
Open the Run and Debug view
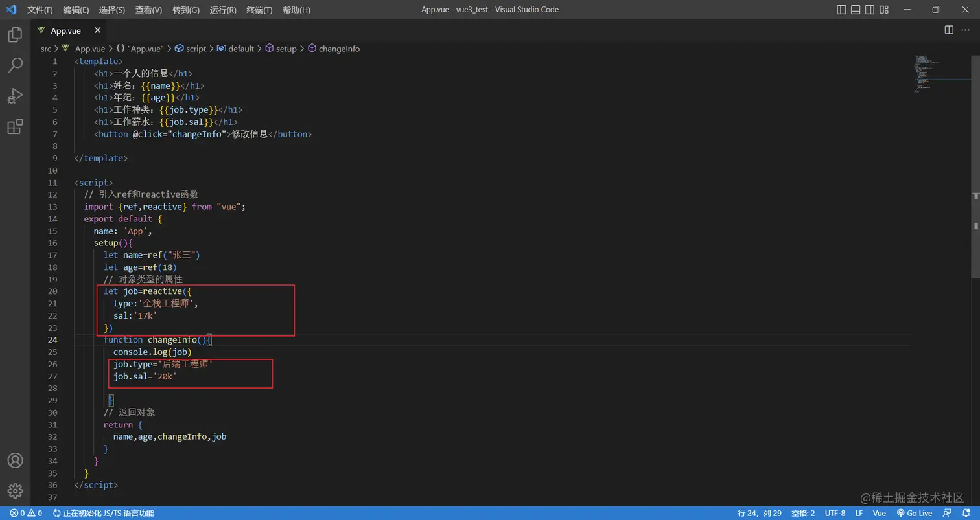point(15,96)
